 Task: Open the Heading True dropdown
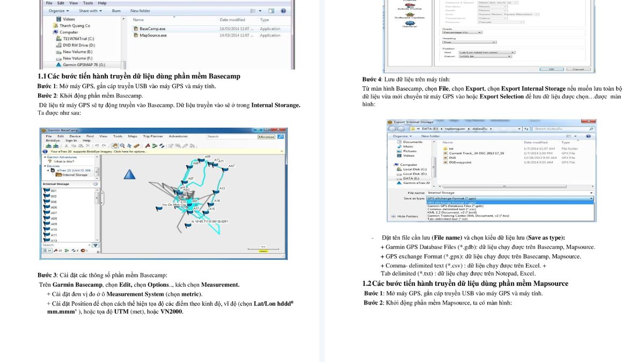click(469, 42)
